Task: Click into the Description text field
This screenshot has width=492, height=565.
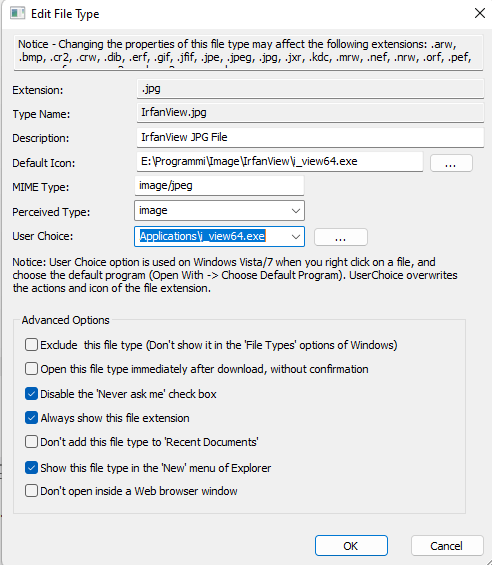Action: pos(310,137)
